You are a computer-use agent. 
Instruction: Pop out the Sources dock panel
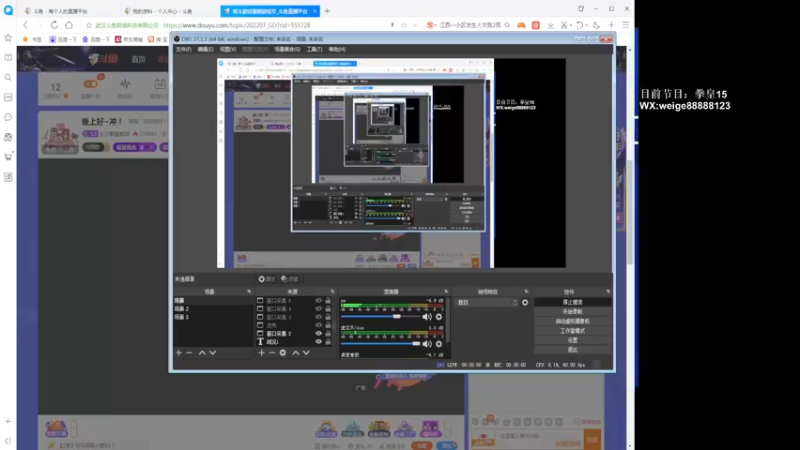(x=332, y=292)
